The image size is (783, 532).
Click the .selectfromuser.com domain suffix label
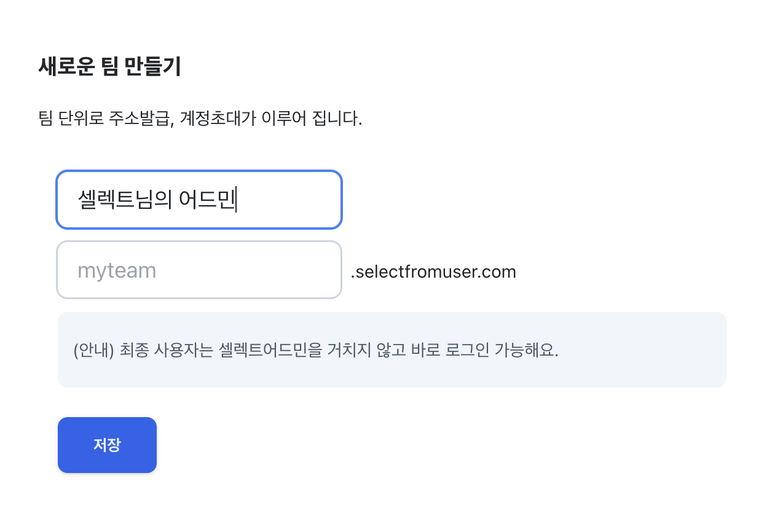point(433,272)
